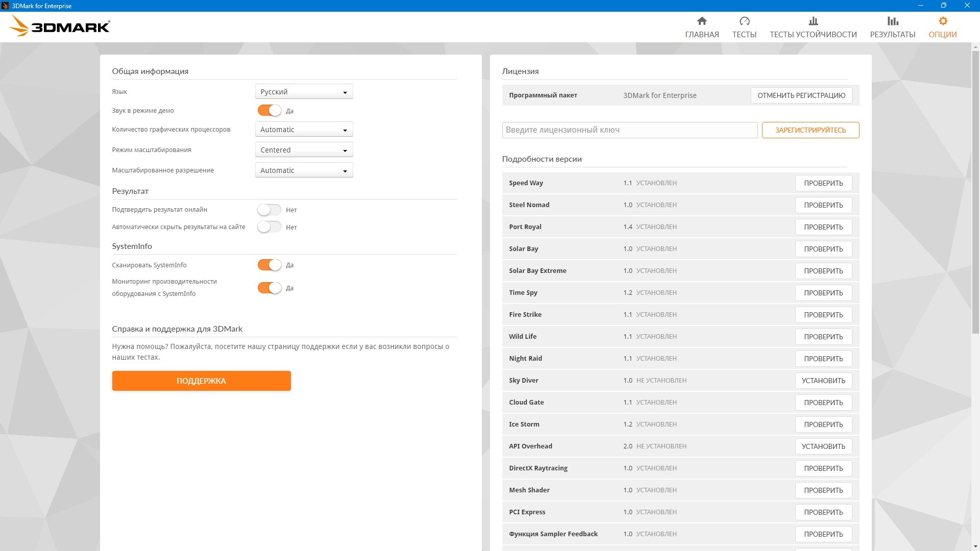Click the 3DMark logo
Screen dimensions: 980x551
pyautogui.click(x=60, y=26)
